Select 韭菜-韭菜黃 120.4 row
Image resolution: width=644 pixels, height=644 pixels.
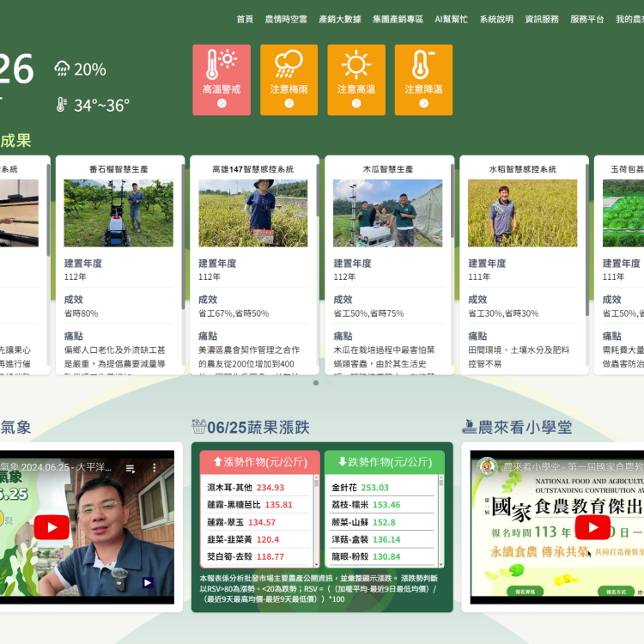coord(258,540)
